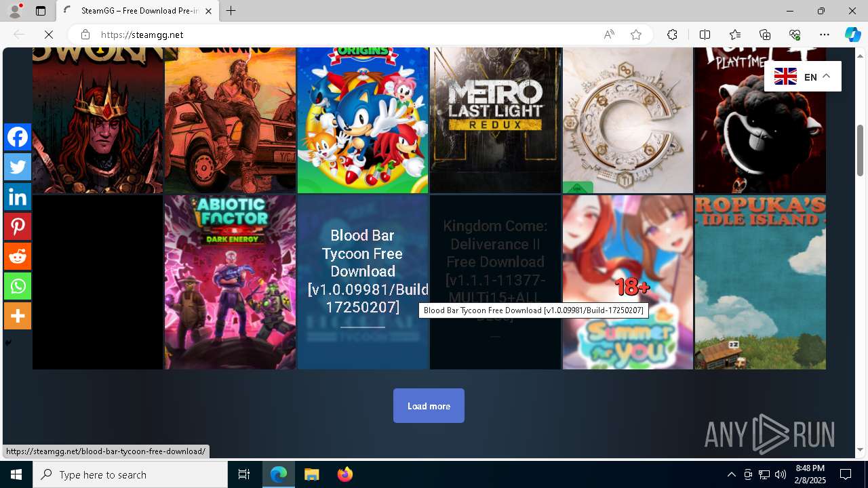Open Settings and more ellipsis menu

tap(825, 35)
